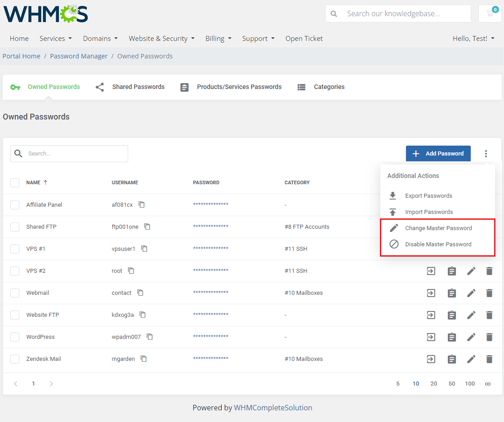Click the knowledgebase search magnifier icon
The image size is (504, 422).
click(x=334, y=14)
